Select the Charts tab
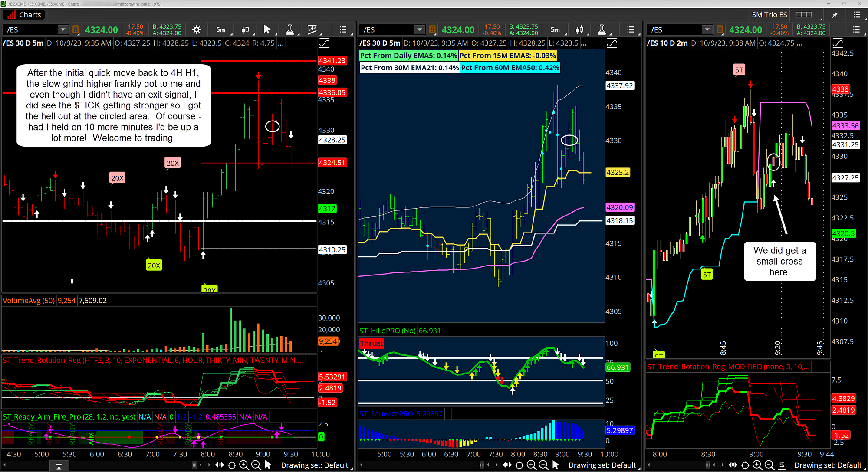The height and width of the screenshot is (472, 868). 24,15
